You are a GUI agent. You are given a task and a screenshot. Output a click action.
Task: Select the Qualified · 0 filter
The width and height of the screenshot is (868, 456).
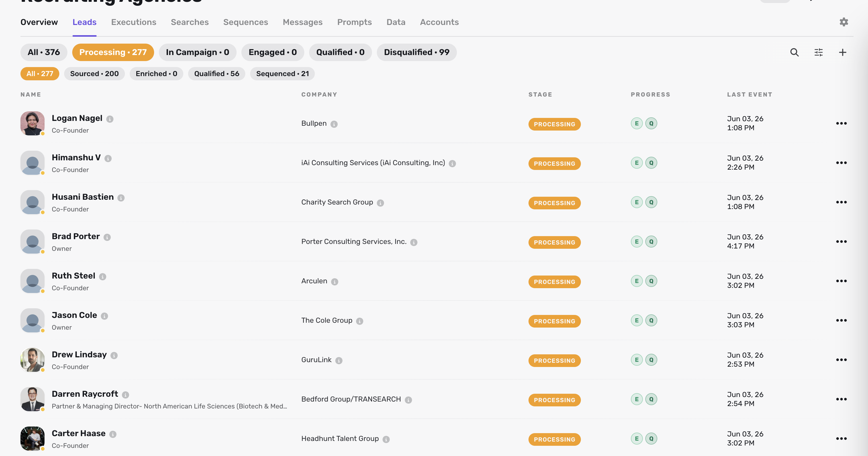(340, 52)
